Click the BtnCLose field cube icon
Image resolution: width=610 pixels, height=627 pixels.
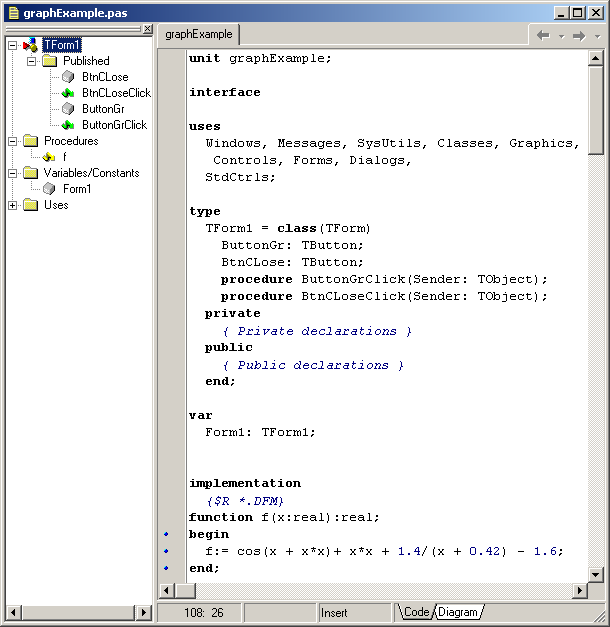pos(68,77)
